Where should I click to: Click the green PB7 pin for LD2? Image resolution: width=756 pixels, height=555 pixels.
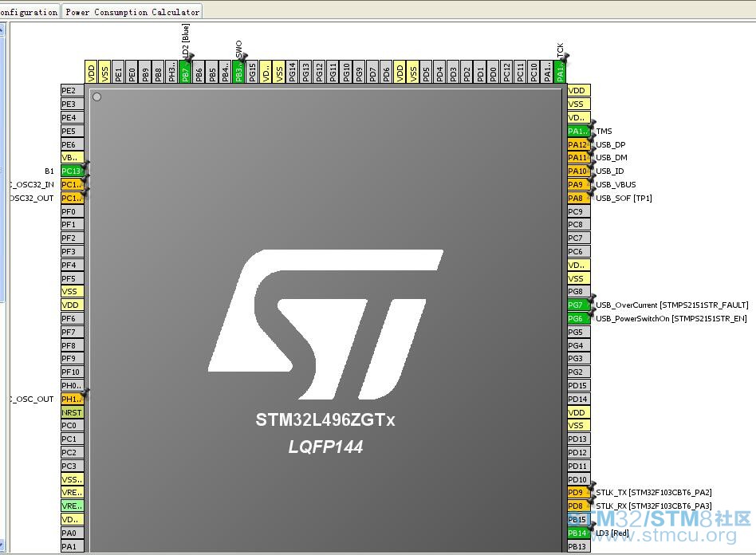click(185, 71)
